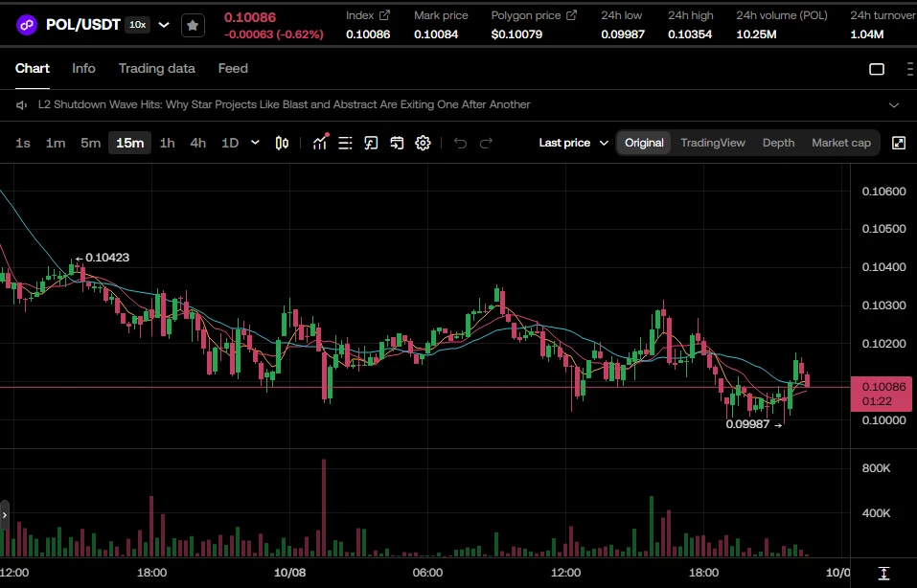The height and width of the screenshot is (588, 917).
Task: Click the calendar-style chart toolbar icon
Action: click(x=397, y=144)
